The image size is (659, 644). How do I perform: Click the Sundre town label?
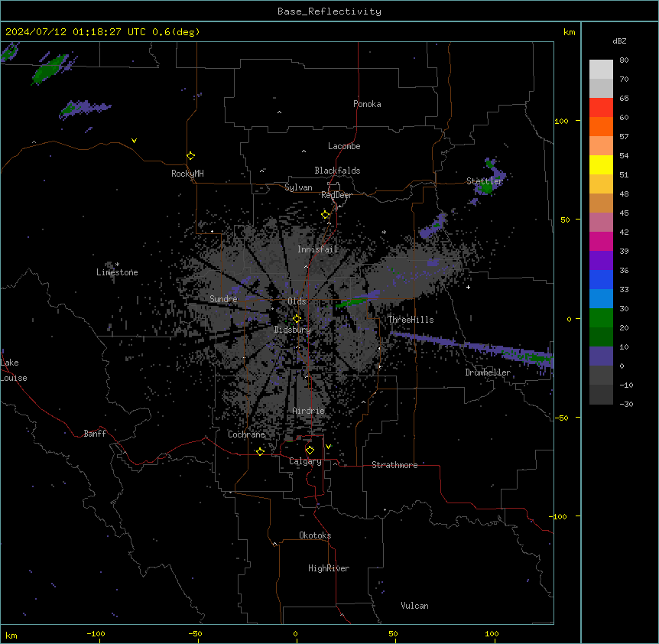point(223,299)
